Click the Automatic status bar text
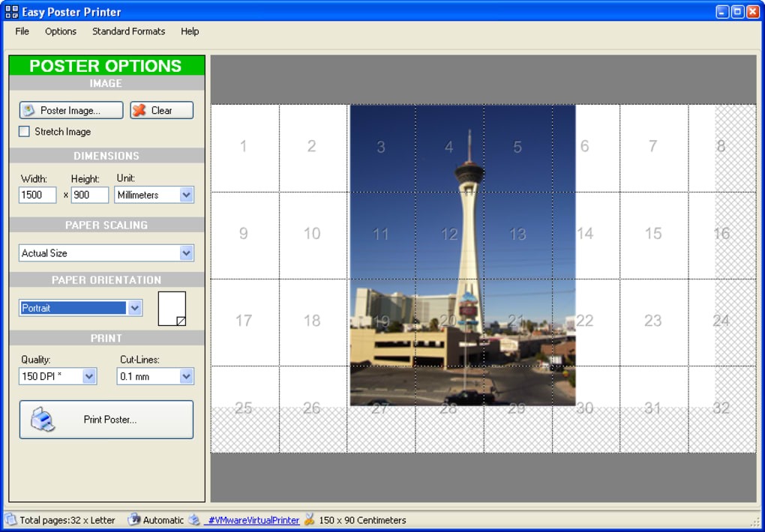 tap(163, 520)
